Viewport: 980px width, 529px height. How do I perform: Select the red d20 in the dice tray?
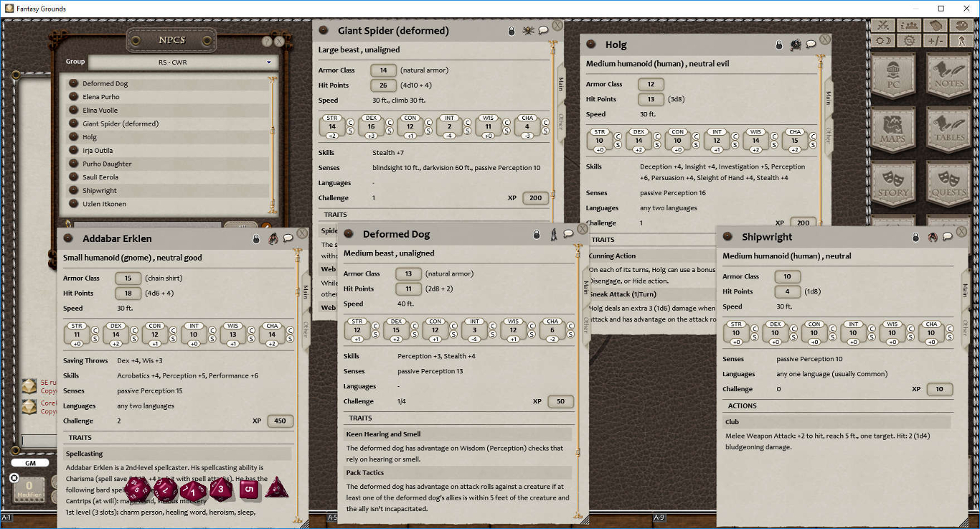(138, 490)
